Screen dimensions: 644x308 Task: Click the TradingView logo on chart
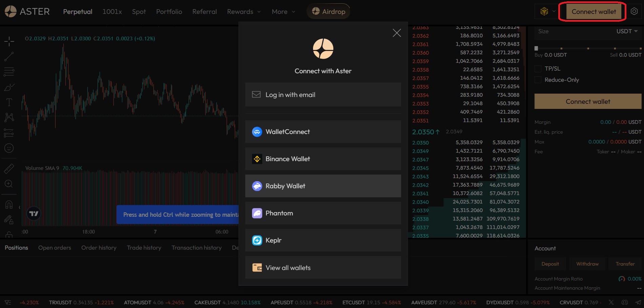tap(34, 214)
